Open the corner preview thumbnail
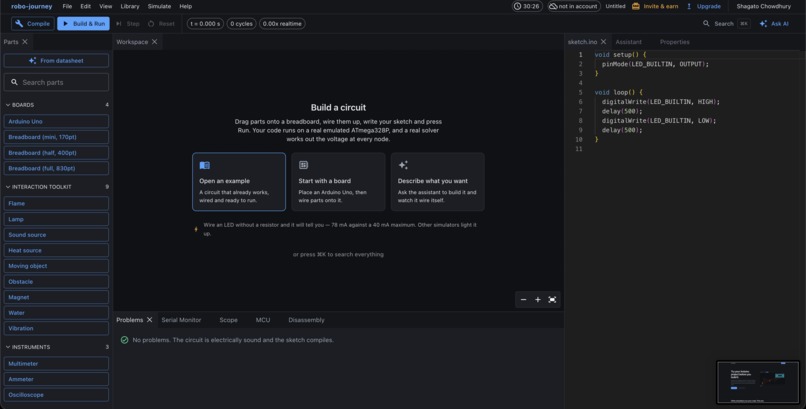The image size is (806, 409). pyautogui.click(x=758, y=382)
